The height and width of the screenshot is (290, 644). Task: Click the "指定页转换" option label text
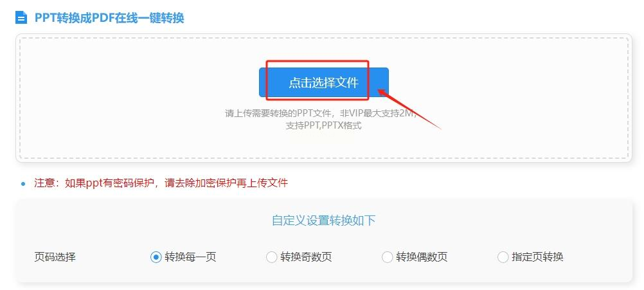pyautogui.click(x=537, y=258)
